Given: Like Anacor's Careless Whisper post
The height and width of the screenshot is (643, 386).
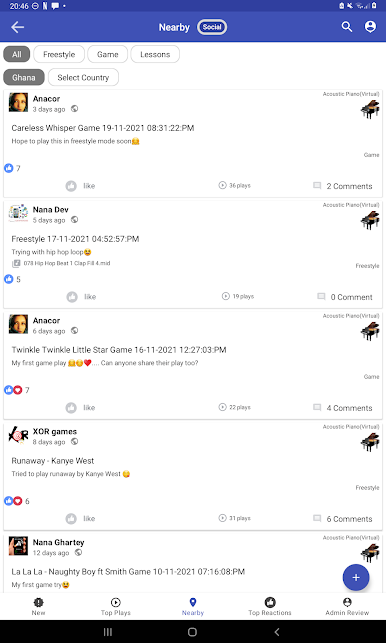Looking at the screenshot, I should 80,186.
